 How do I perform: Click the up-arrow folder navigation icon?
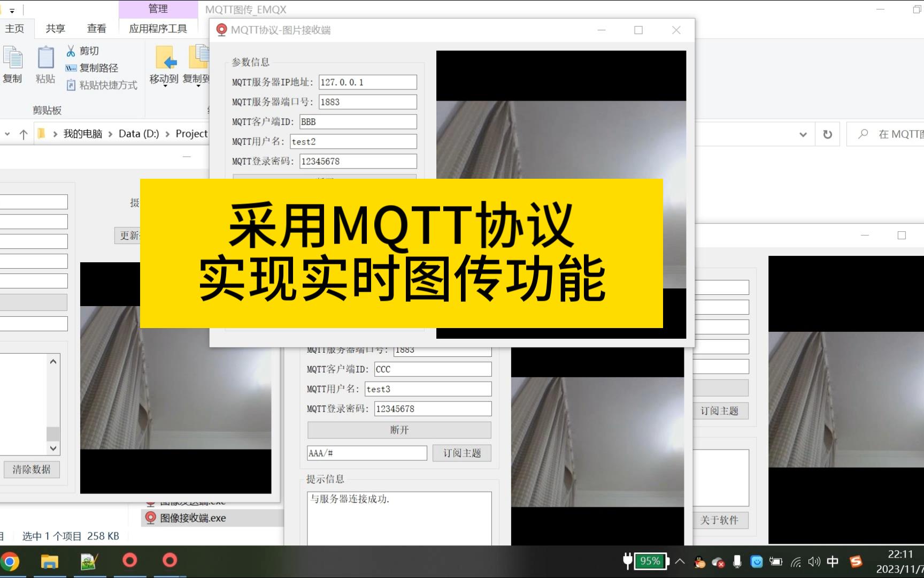[22, 134]
